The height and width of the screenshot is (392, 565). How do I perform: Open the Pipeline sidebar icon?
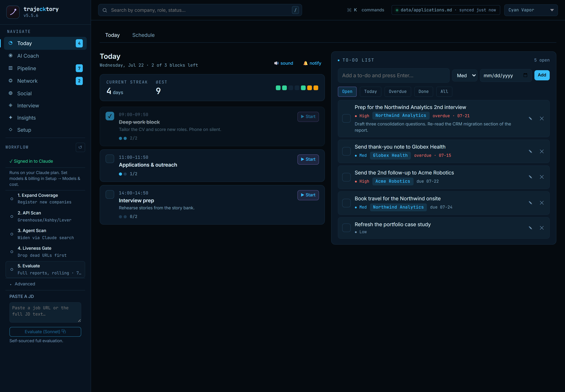11,68
